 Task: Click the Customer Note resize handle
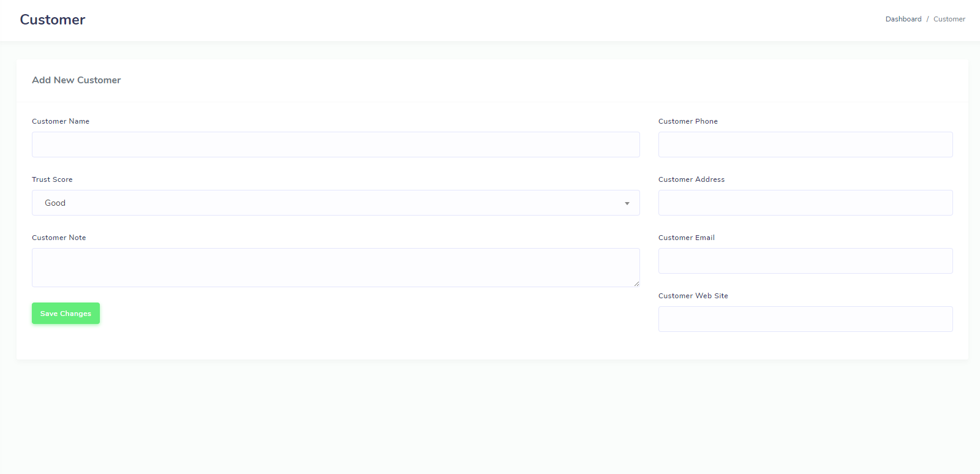[x=636, y=284]
